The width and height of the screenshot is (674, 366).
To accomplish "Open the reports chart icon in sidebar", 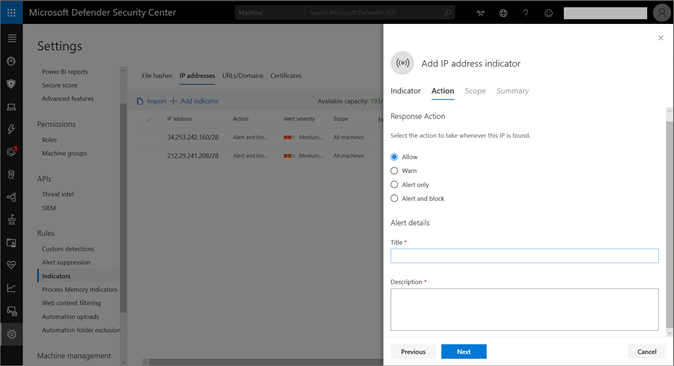I will (12, 288).
